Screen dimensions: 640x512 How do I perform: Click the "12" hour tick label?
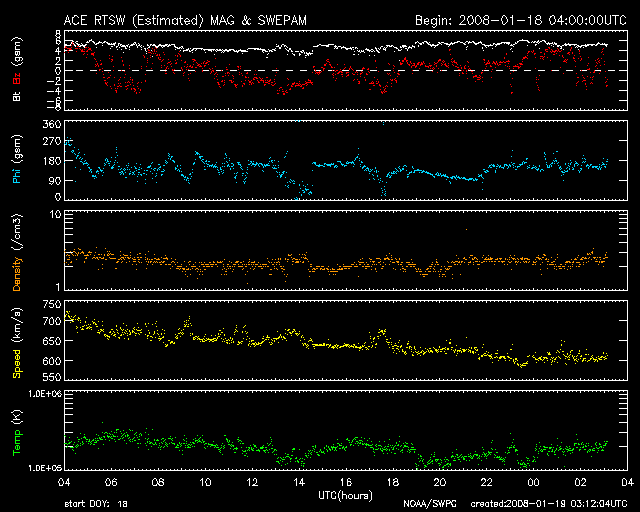[x=252, y=483]
